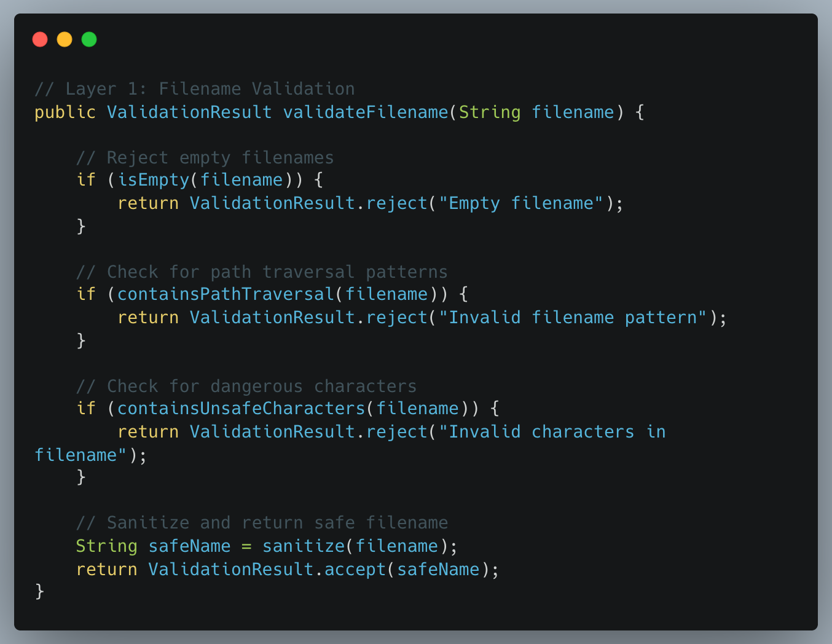Click the "Invalid characters in" string text
832x644 pixels.
click(x=552, y=431)
